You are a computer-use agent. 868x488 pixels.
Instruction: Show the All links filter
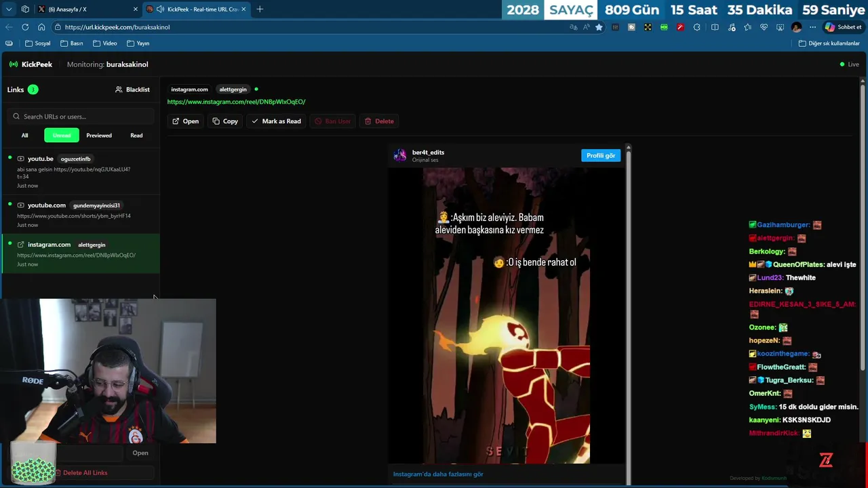pyautogui.click(x=24, y=136)
